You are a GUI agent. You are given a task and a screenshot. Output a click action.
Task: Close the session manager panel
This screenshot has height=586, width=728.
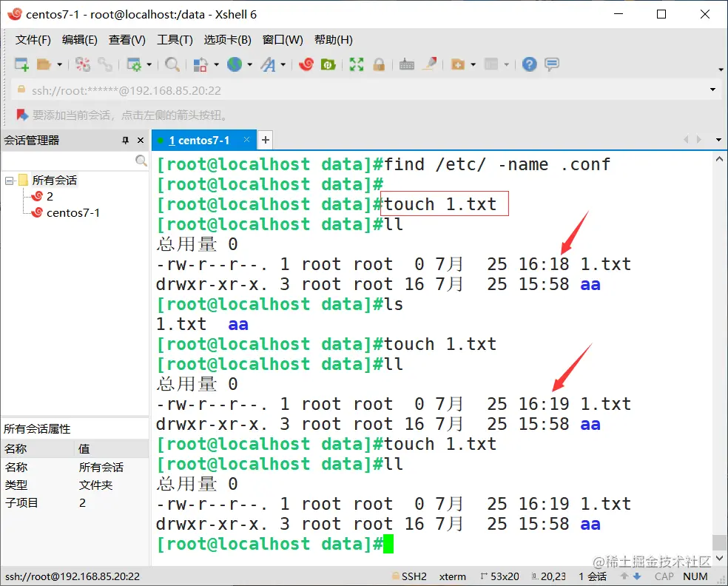141,140
